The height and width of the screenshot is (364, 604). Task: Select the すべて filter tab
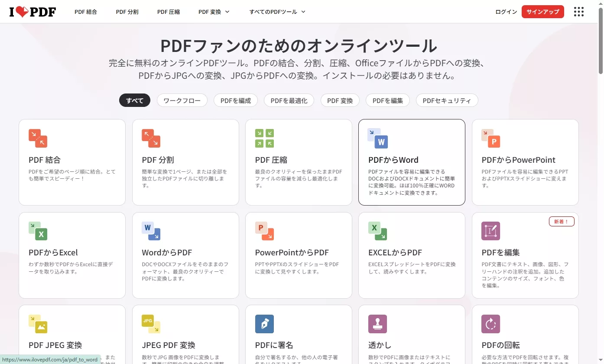click(x=135, y=100)
